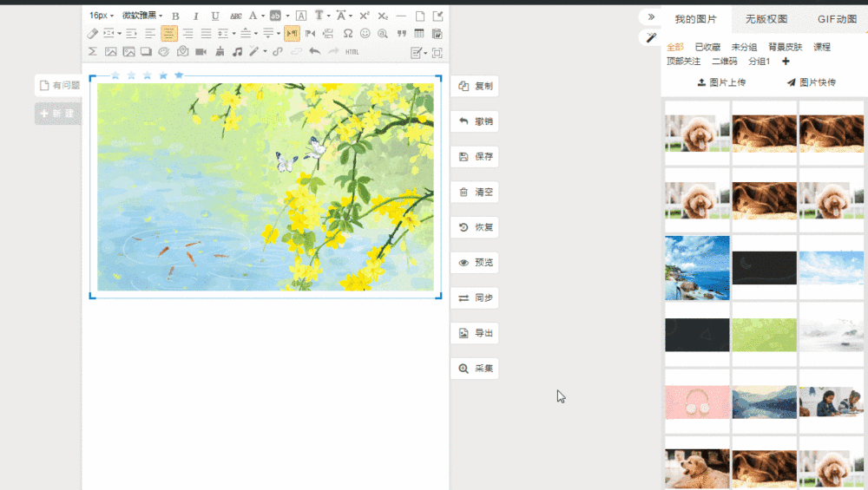868x490 pixels.
Task: Click the insert hyperlink chain icon
Action: [278, 52]
